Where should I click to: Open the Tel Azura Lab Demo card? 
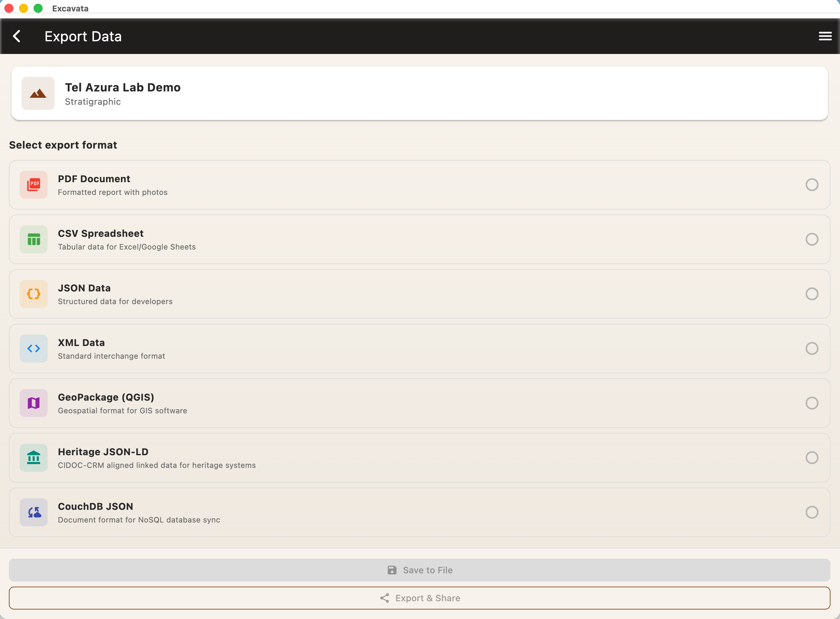tap(420, 94)
